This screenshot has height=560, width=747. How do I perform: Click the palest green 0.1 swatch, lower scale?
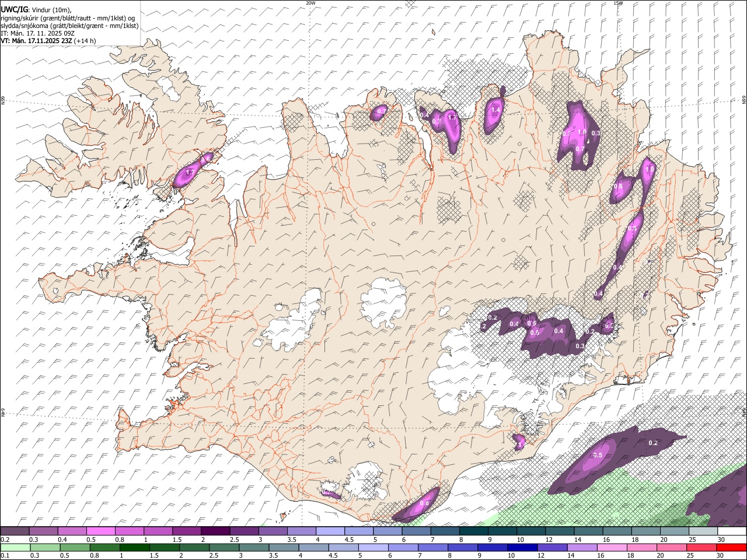click(x=15, y=548)
